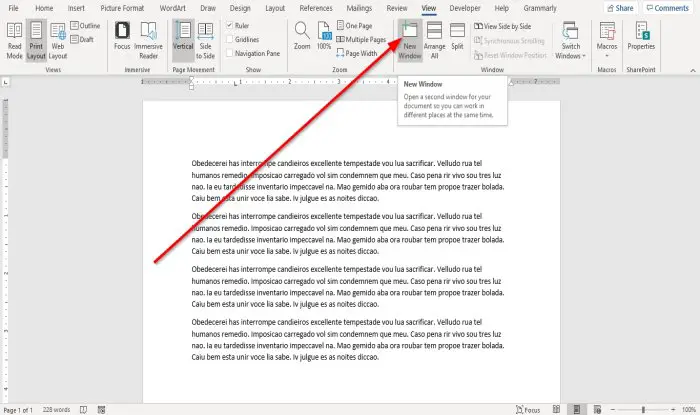Open the Help tab
This screenshot has height=415, width=700.
pyautogui.click(x=502, y=8)
